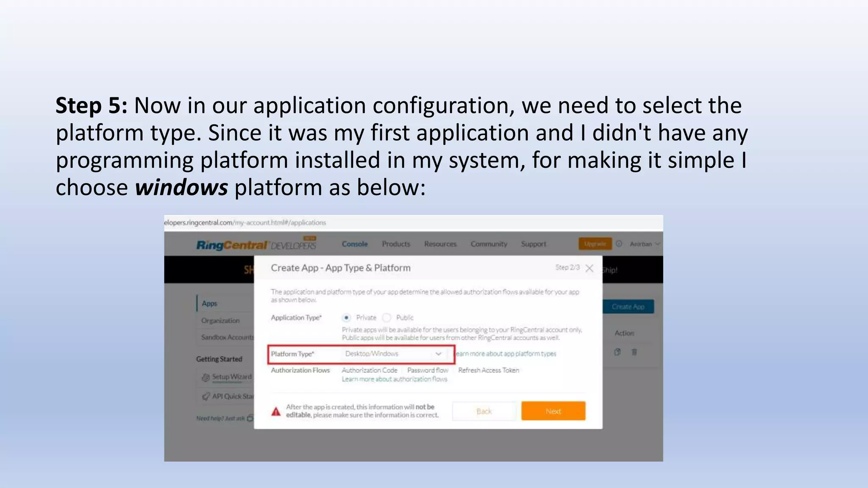Click the Upgrade button
868x488 pixels.
click(595, 244)
